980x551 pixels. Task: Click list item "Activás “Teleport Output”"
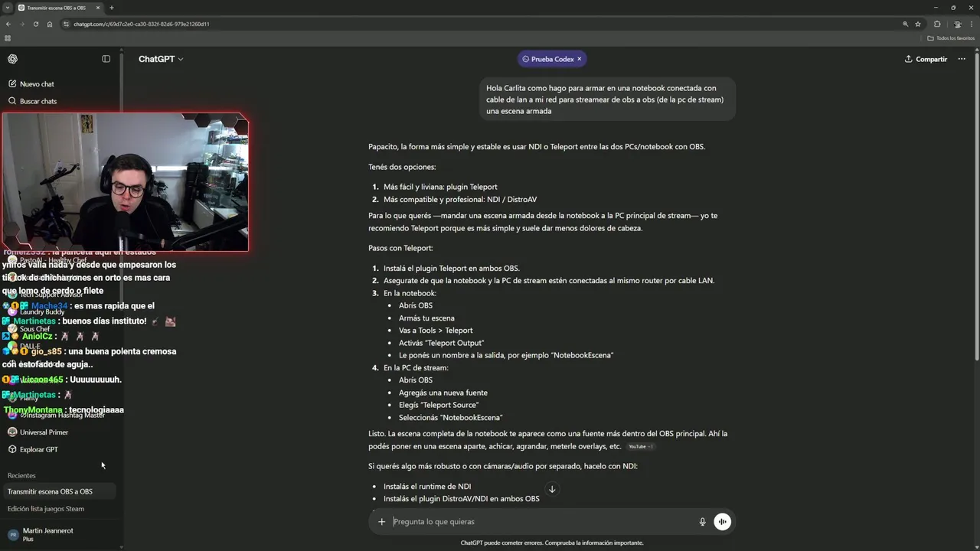[x=441, y=343]
